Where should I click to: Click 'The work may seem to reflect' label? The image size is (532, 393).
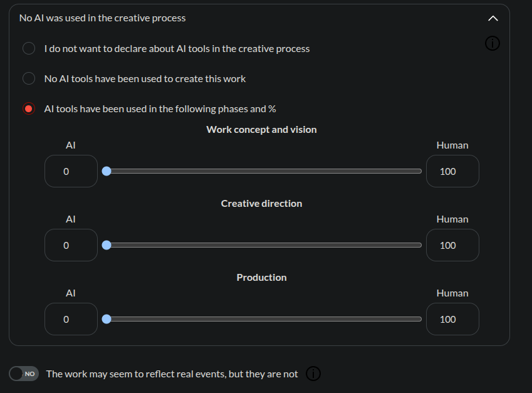coord(172,374)
